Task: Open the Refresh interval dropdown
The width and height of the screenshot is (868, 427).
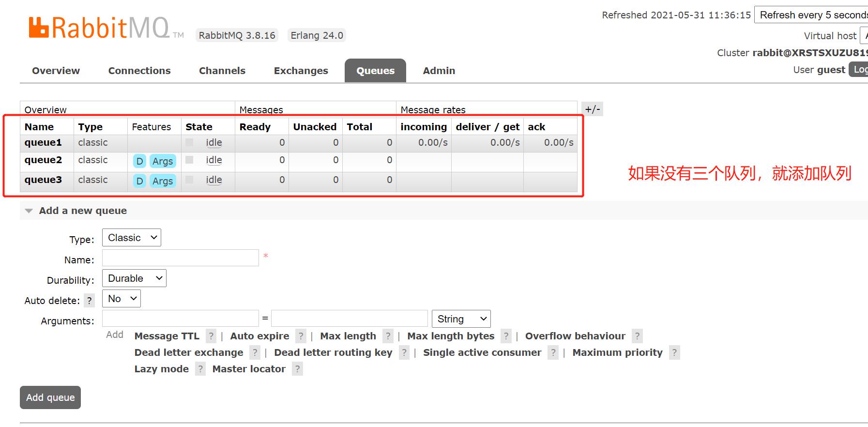Action: point(811,15)
